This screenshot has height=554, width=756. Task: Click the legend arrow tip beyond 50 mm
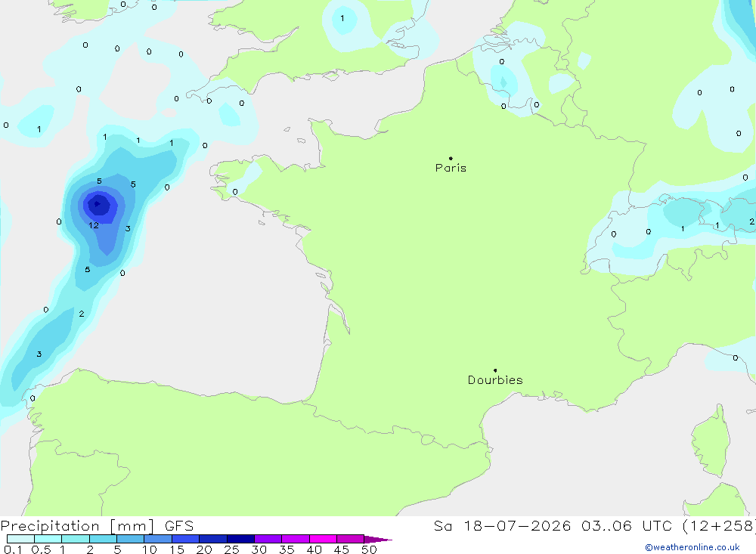[379, 539]
